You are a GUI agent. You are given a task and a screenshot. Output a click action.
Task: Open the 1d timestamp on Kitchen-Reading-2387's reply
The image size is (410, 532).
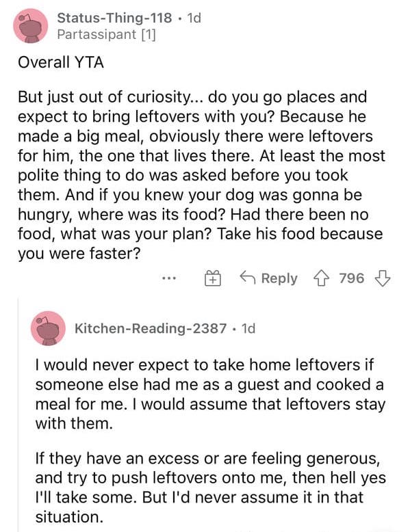coord(248,328)
